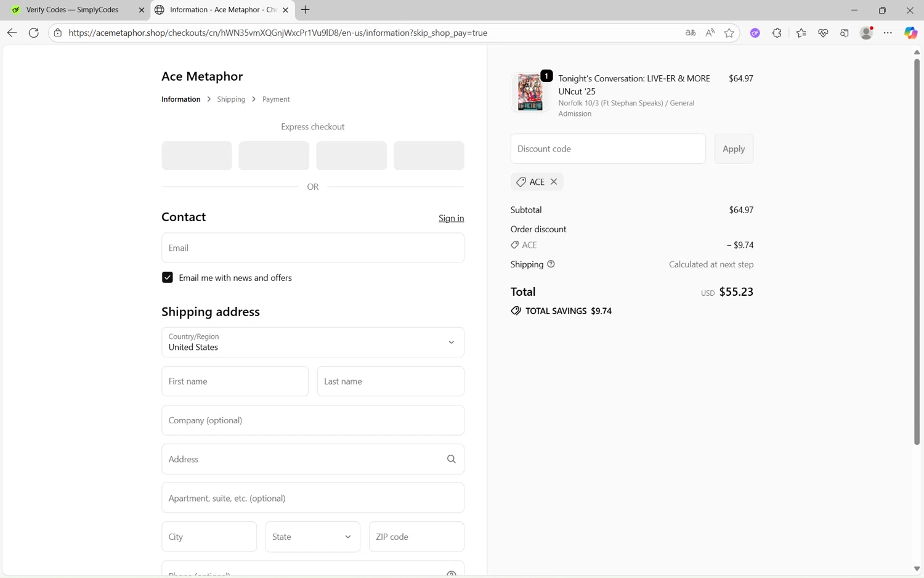Go to the Shipping breadcrumb step
Screen dimensions: 924x578
tap(231, 99)
